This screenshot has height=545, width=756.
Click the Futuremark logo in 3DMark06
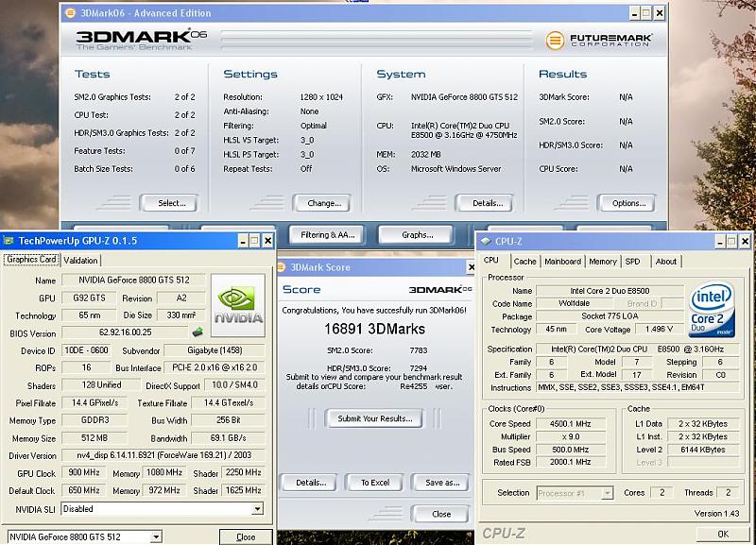[599, 40]
